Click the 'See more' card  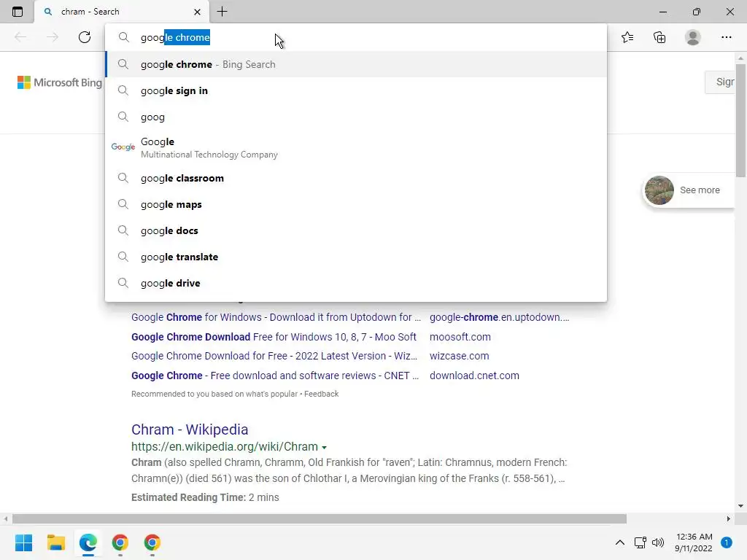(x=689, y=190)
